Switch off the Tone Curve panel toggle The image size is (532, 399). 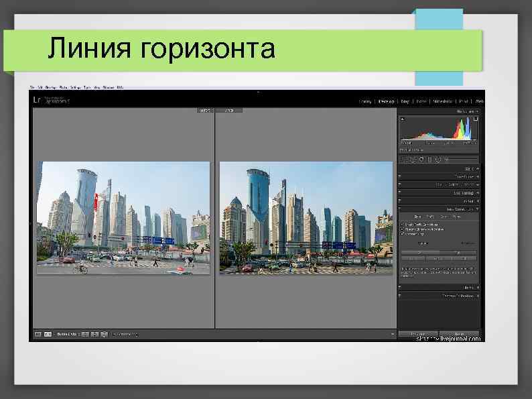click(399, 176)
